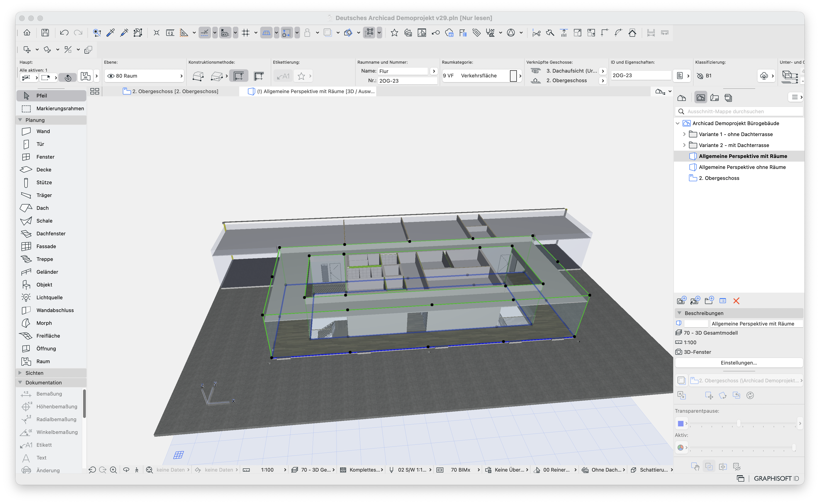
Task: Collapse the Dokumentation toolbox section
Action: 20,383
